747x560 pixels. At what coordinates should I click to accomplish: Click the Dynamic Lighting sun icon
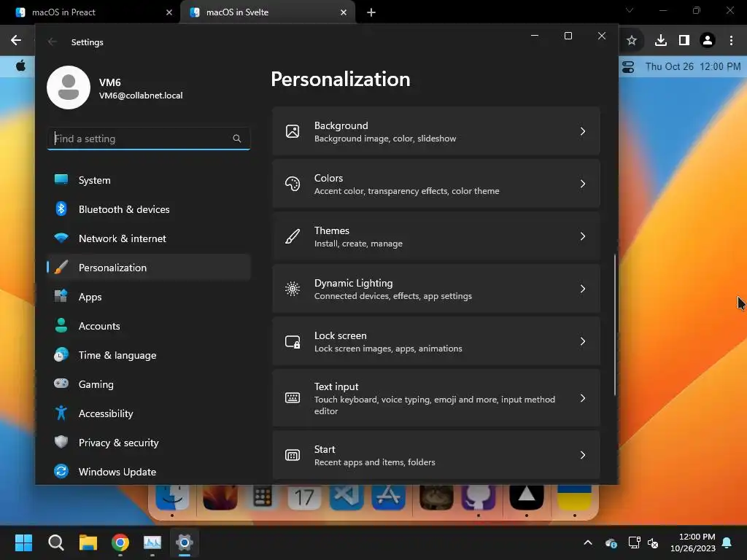(x=293, y=289)
